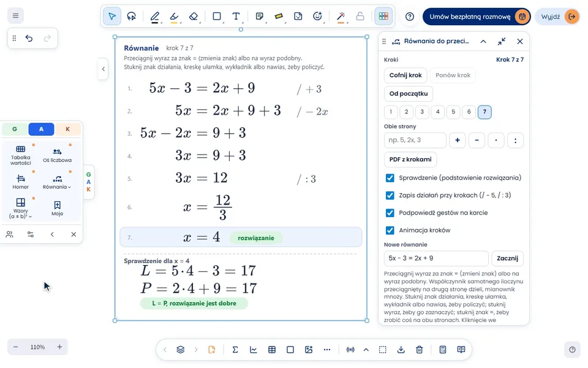Screen dimensions: 588x368
Task: Pick the pen drawing tool
Action: pos(154,16)
